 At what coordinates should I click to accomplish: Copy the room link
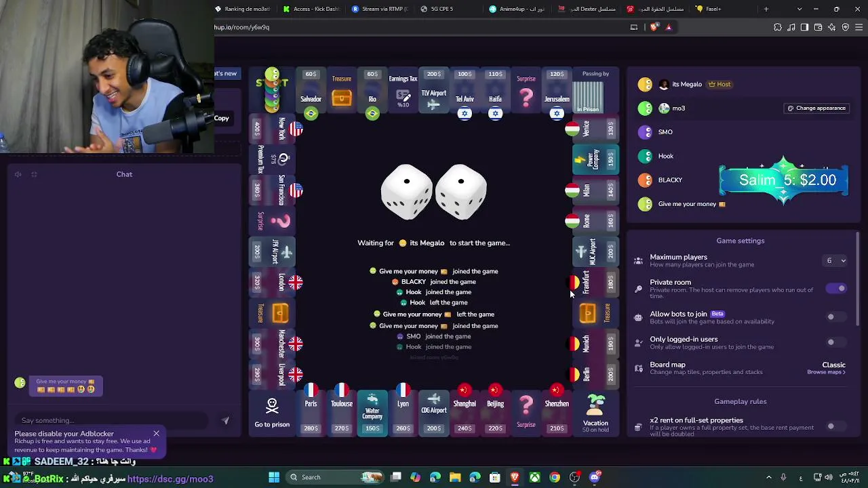click(x=222, y=118)
